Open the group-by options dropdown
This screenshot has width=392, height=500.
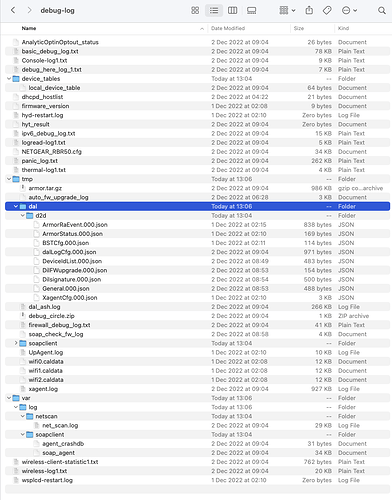(x=287, y=10)
